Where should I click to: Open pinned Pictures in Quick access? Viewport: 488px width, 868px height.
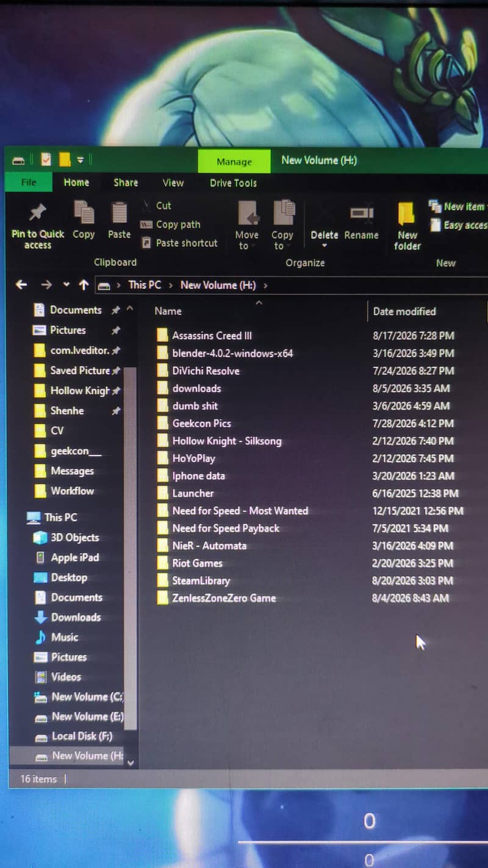(x=68, y=330)
